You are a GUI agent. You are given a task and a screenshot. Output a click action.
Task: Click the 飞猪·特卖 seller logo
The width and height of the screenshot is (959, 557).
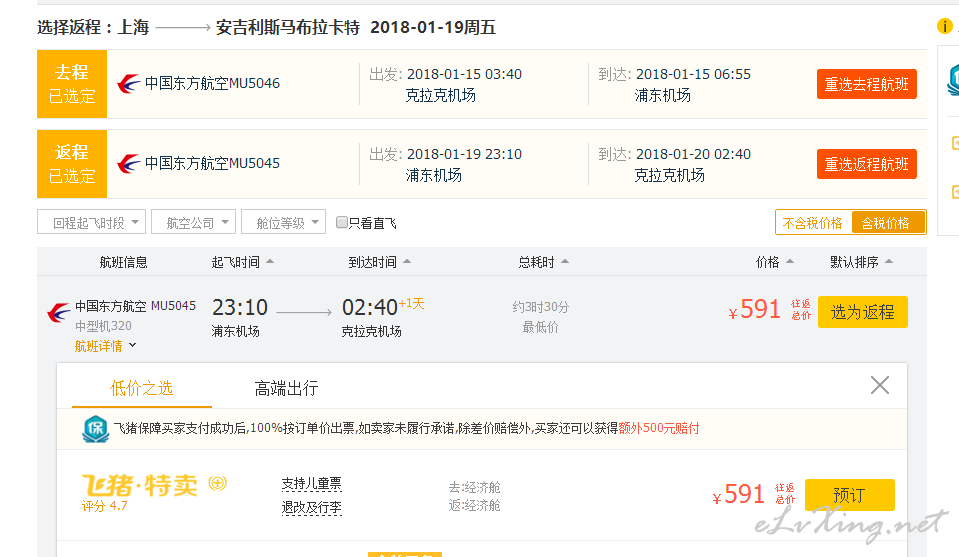click(x=141, y=485)
